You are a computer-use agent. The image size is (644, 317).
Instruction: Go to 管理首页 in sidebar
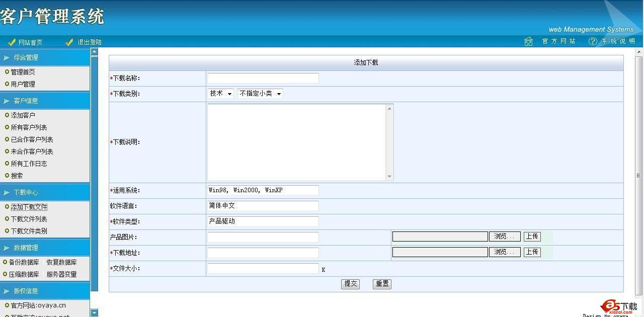coord(23,72)
